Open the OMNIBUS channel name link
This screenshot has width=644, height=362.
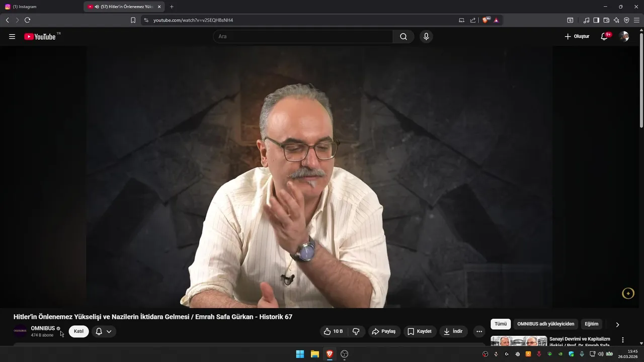coord(43,328)
